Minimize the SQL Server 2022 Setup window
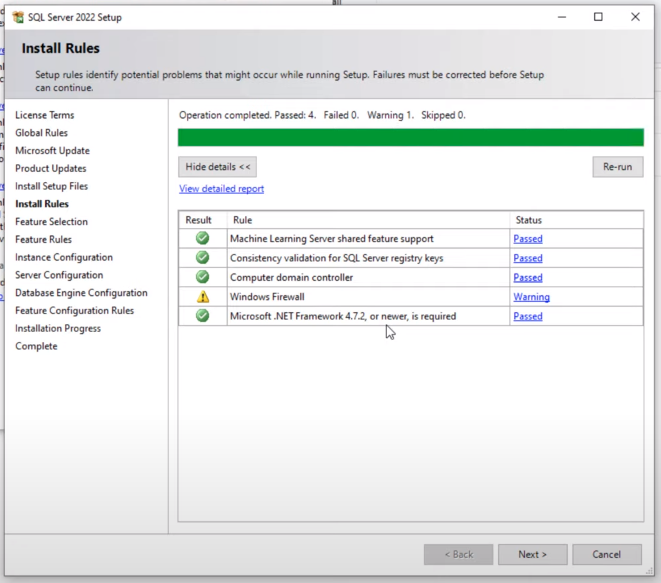The width and height of the screenshot is (661, 583). (x=562, y=17)
